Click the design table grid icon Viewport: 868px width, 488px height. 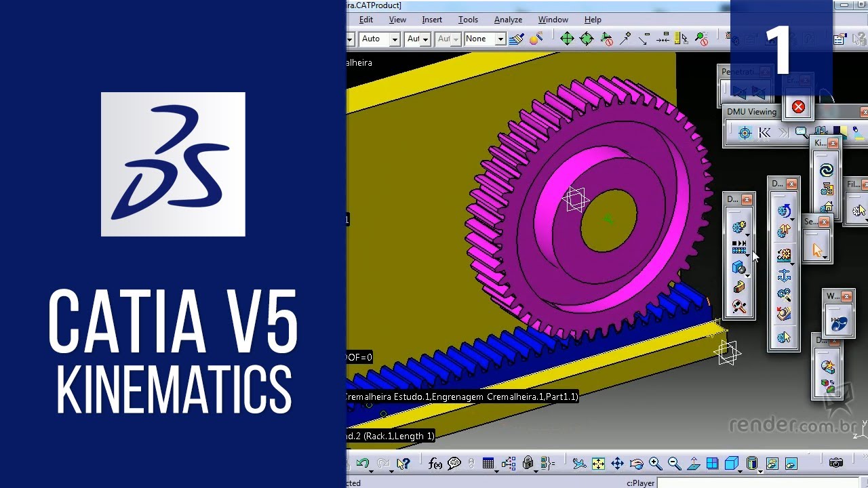[488, 464]
